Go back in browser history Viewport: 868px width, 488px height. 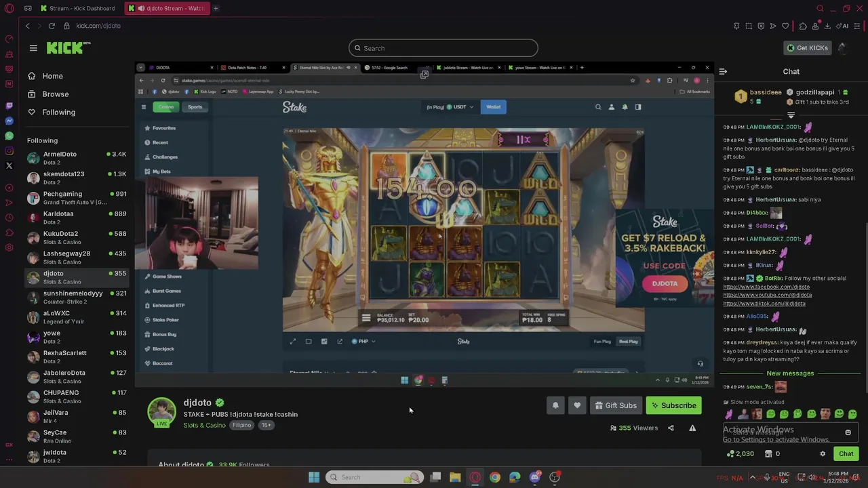(28, 26)
